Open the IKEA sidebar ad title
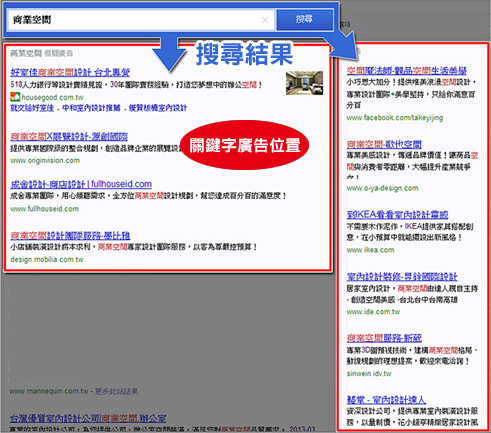This screenshot has height=433, width=491. [397, 214]
